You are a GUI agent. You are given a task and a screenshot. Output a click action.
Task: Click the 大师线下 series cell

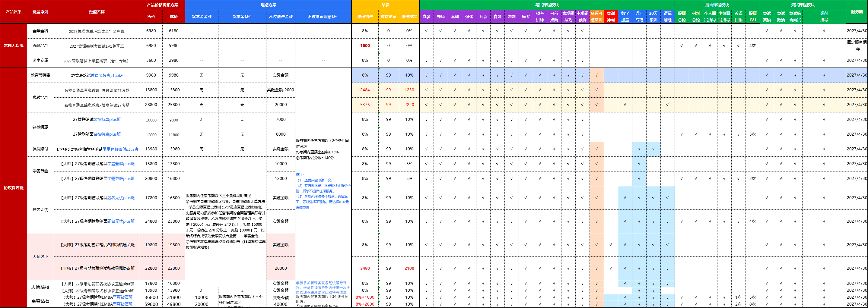[40, 256]
